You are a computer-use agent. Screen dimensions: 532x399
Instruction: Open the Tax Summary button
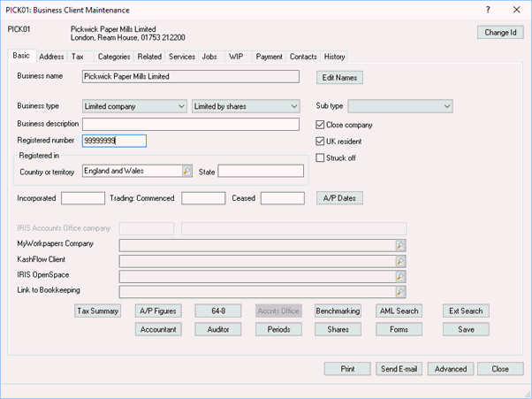98,311
